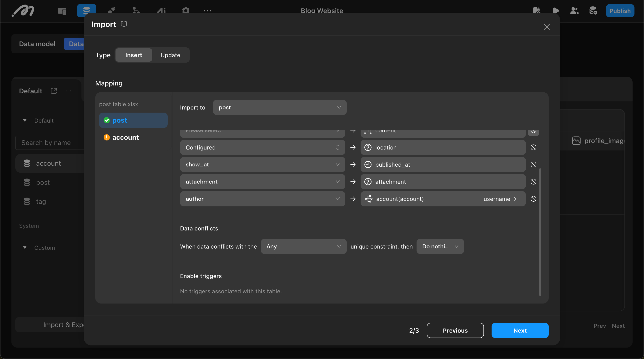Click the attachment target field
Viewport: 644px width, 359px height.
pyautogui.click(x=443, y=182)
